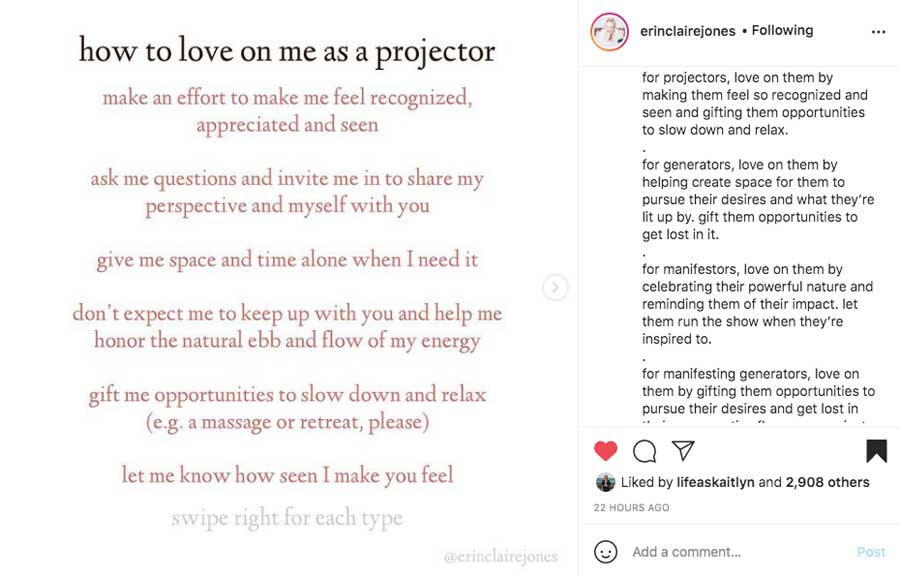Open lifeaskaitlyn's profile from likes

(x=715, y=482)
